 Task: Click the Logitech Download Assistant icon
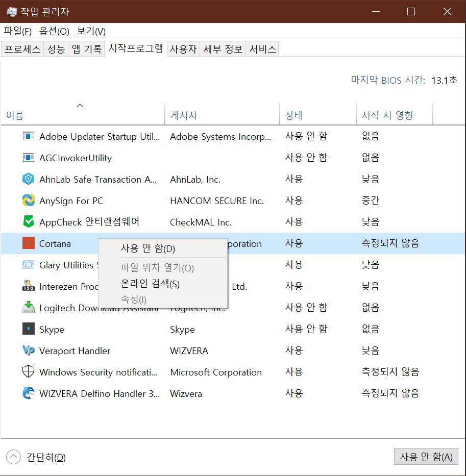point(28,307)
